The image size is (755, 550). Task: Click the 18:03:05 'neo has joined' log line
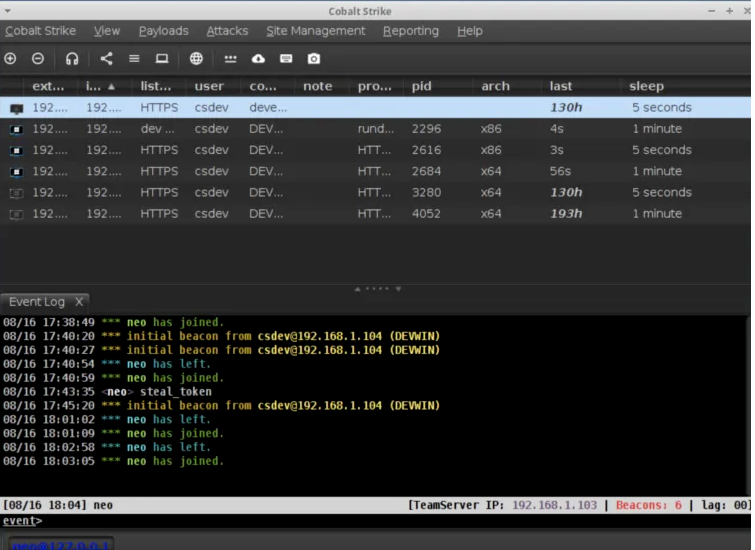[x=114, y=461]
